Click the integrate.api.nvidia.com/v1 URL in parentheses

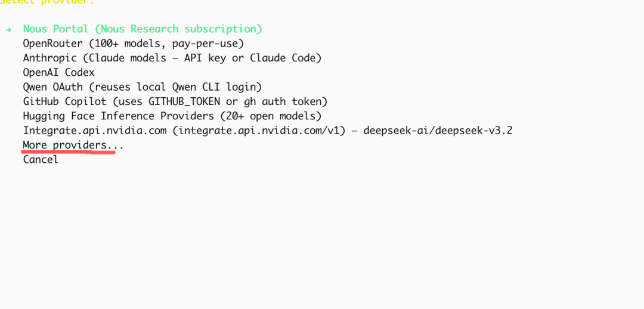[x=258, y=130]
